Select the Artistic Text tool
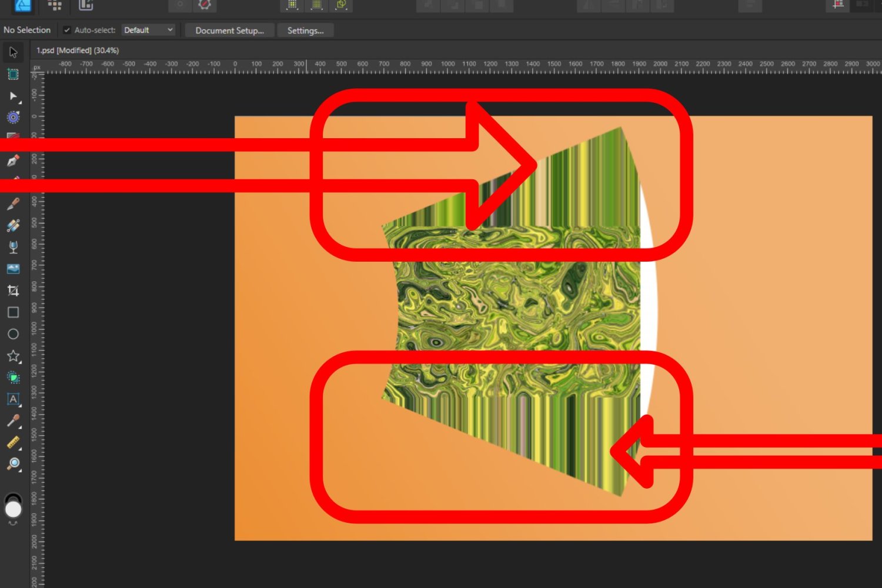This screenshot has width=882, height=588. [x=13, y=399]
